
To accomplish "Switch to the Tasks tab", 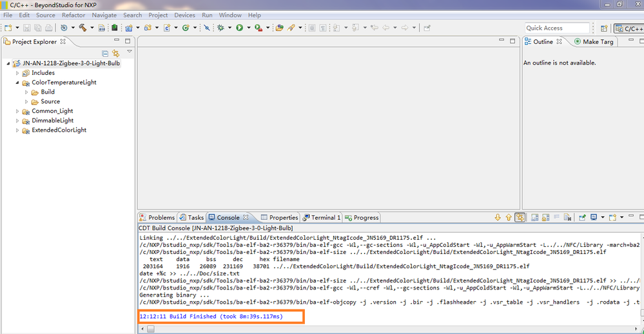I will (191, 217).
